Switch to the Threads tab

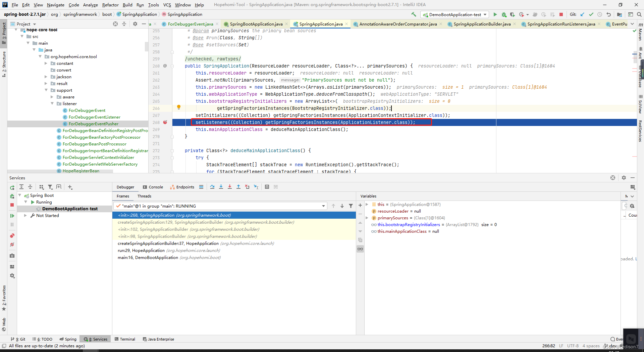point(144,196)
